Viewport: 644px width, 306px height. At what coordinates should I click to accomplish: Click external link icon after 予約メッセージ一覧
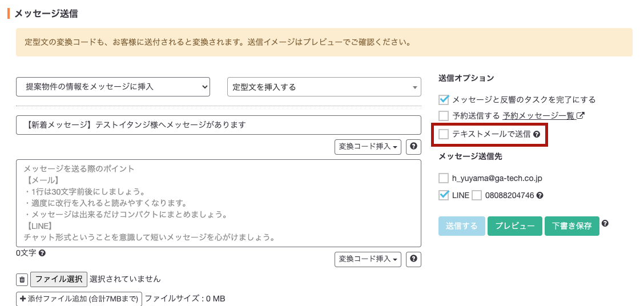[580, 115]
